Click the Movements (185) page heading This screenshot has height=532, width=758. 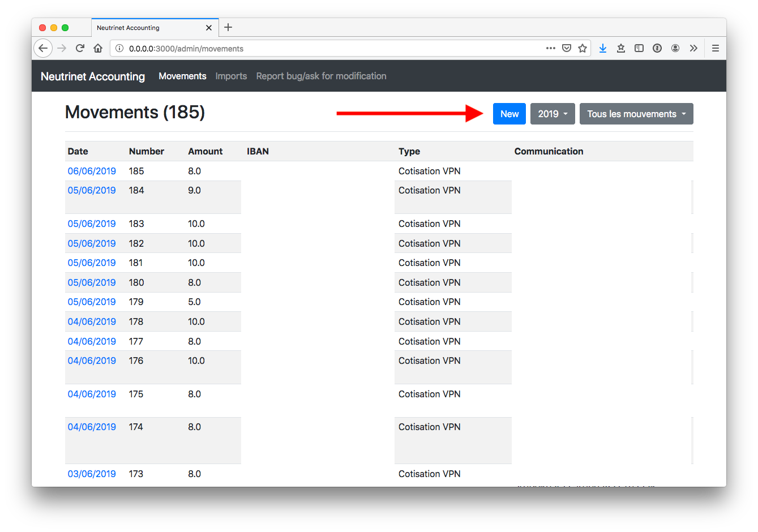(x=135, y=112)
